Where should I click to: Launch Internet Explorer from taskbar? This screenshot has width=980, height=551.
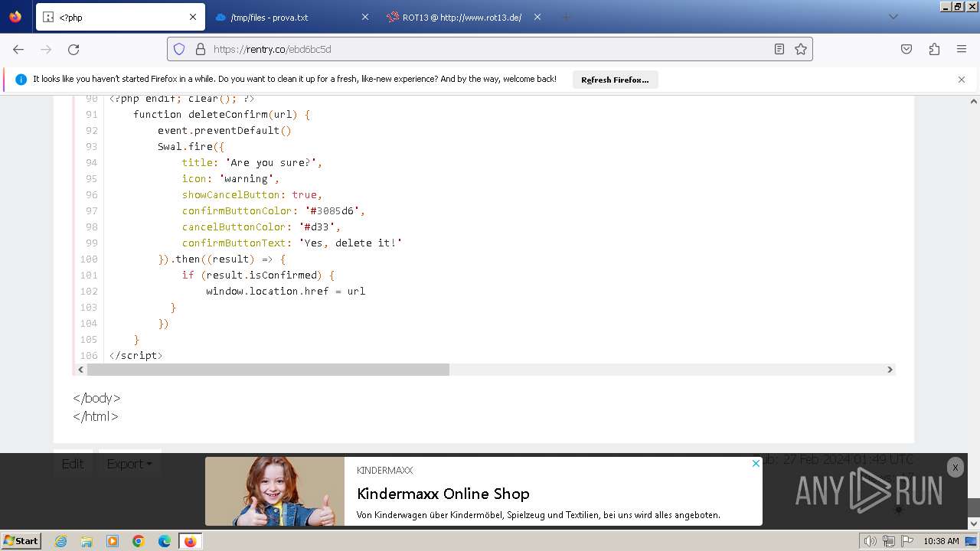pos(60,541)
